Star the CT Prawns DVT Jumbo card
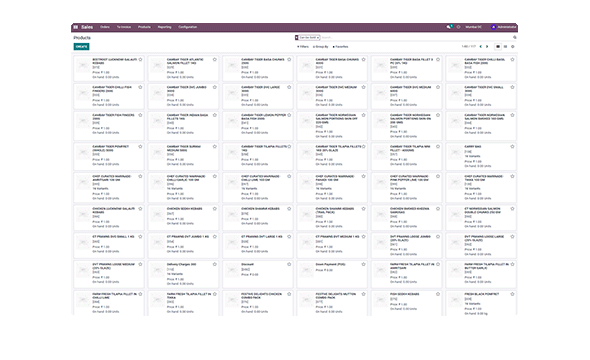 click(214, 237)
